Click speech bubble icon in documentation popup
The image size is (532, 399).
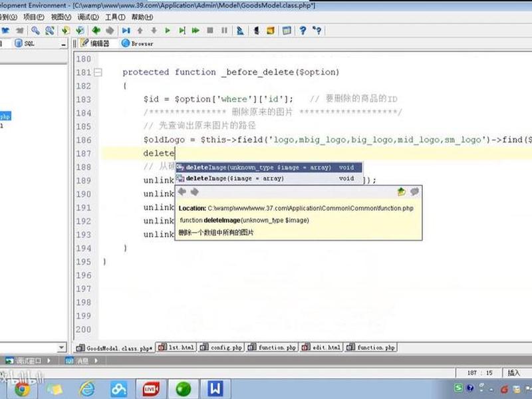[x=414, y=192]
